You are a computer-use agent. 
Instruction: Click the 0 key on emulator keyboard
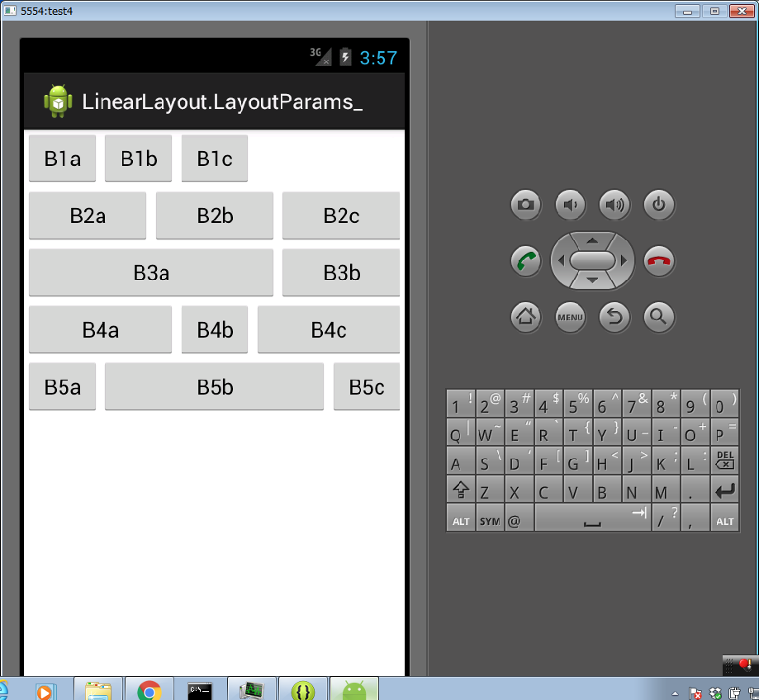tap(724, 403)
